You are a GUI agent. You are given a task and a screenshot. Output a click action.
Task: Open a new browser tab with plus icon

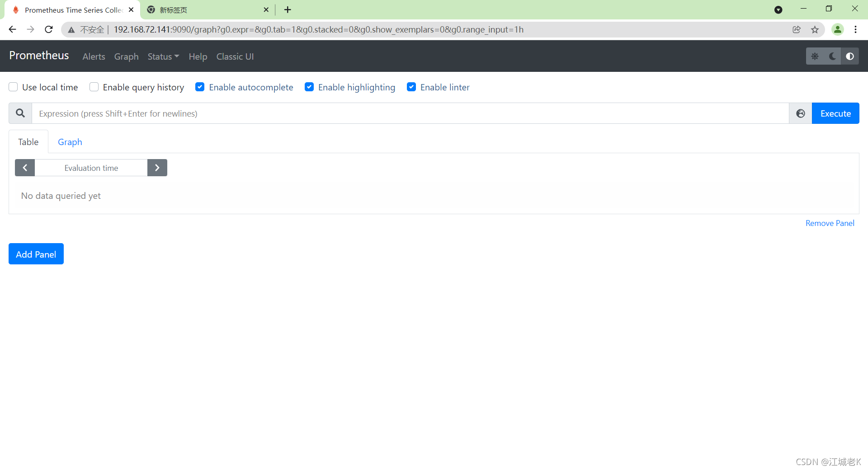pos(288,9)
